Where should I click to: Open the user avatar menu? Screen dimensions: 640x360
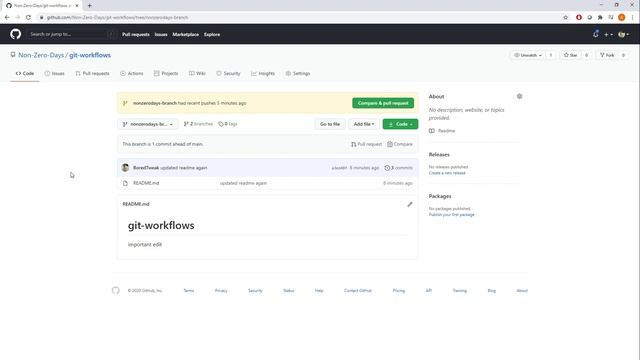pyautogui.click(x=623, y=35)
